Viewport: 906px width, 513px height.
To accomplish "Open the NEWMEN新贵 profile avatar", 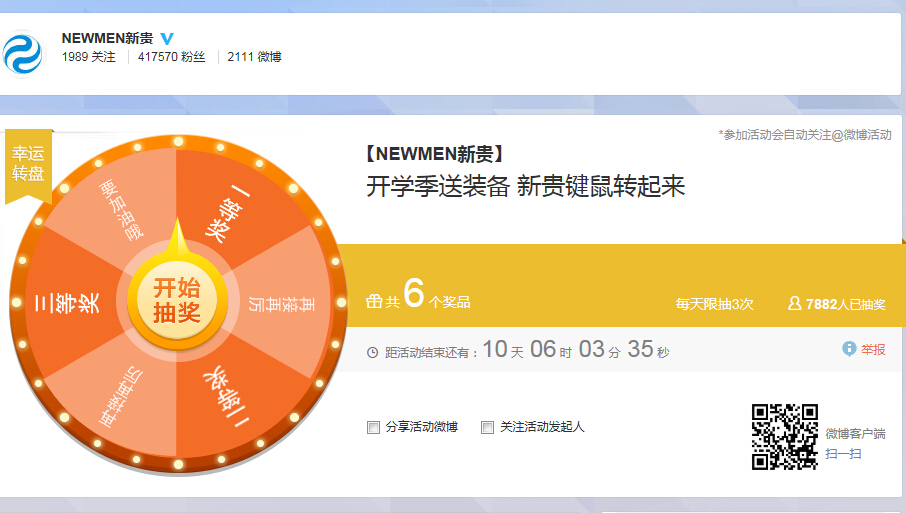I will tap(23, 54).
